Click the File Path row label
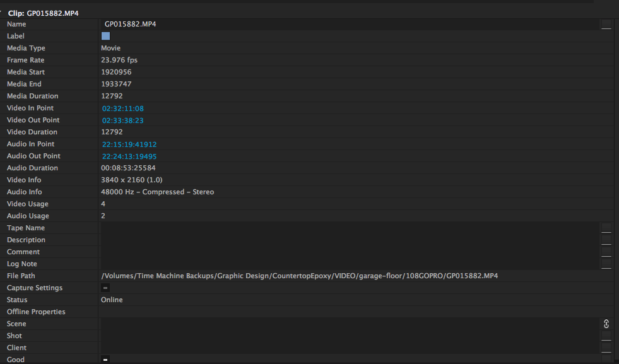 (x=21, y=276)
